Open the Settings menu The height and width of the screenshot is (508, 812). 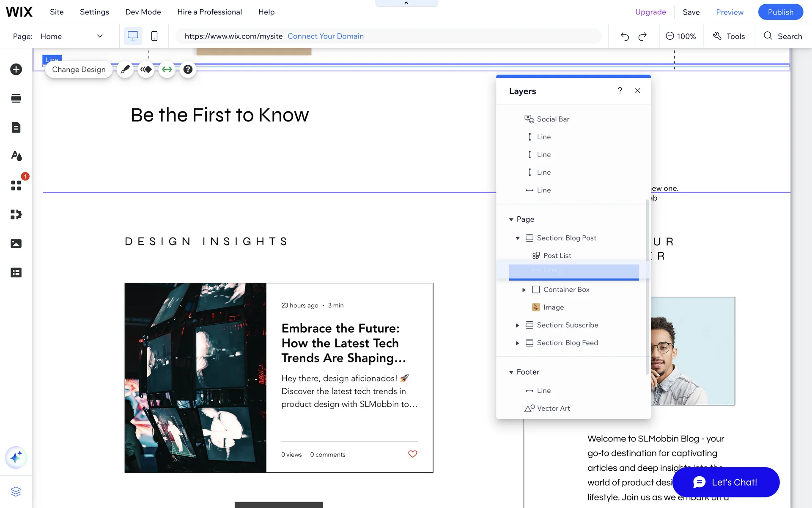pyautogui.click(x=94, y=12)
